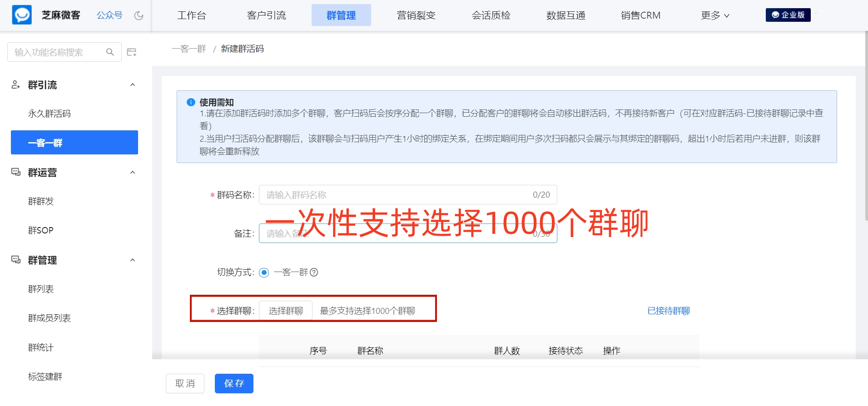Click the help question icon beside 一客一群
The width and height of the screenshot is (868, 406).
tap(314, 272)
